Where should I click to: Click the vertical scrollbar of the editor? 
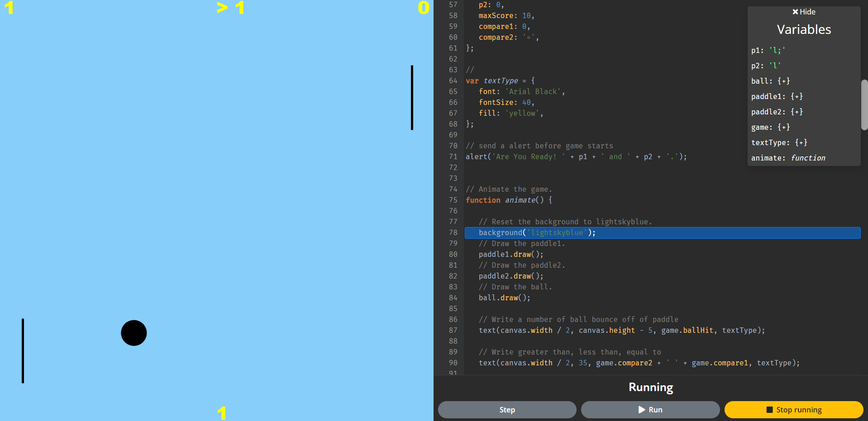click(x=864, y=105)
